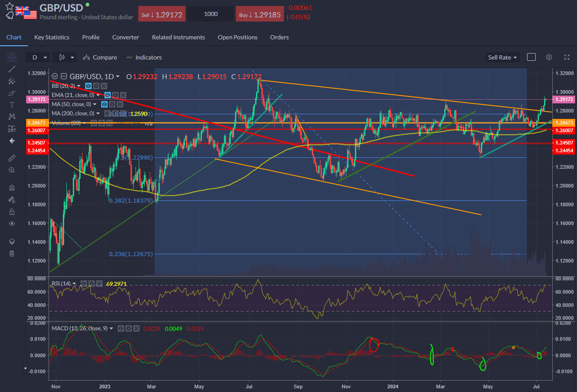The height and width of the screenshot is (392, 577).
Task: Toggle visibility of EMA (21) indicator
Action: point(108,95)
